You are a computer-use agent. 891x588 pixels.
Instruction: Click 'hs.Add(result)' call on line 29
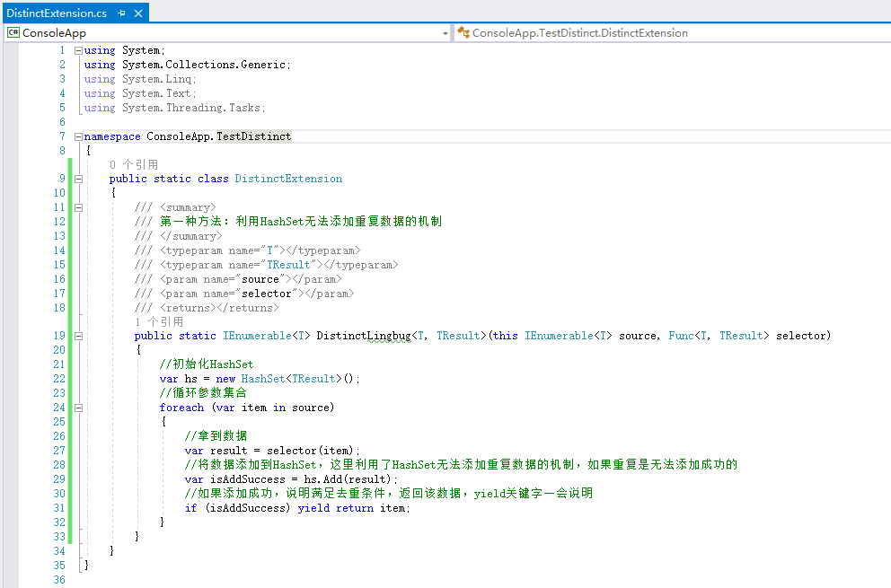pyautogui.click(x=348, y=479)
